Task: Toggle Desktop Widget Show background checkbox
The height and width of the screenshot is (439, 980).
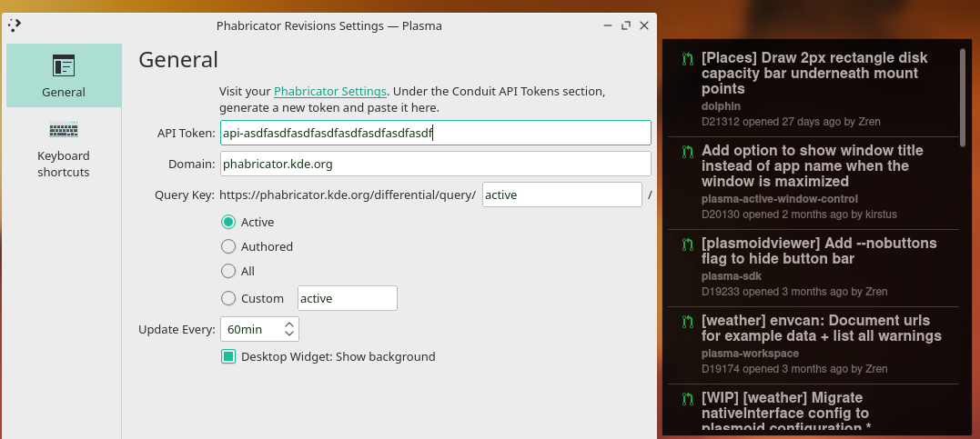Action: pos(228,356)
